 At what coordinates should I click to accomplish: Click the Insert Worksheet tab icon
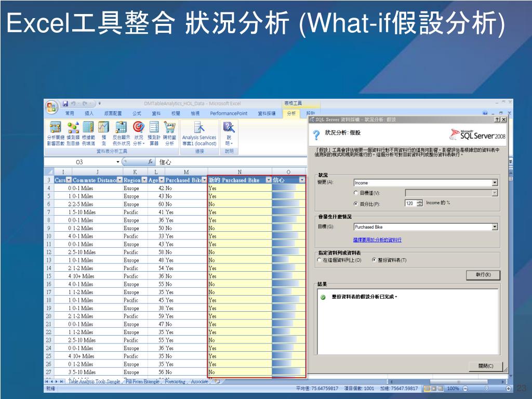pos(217,381)
